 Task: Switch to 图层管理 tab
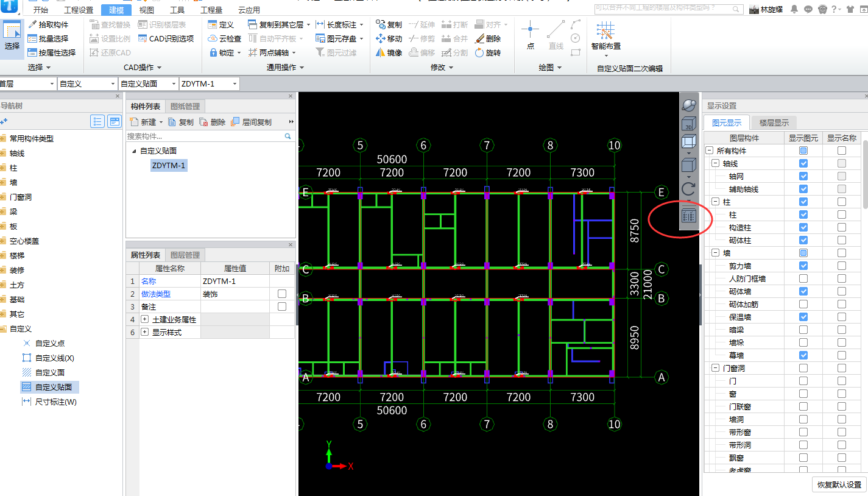pyautogui.click(x=185, y=255)
